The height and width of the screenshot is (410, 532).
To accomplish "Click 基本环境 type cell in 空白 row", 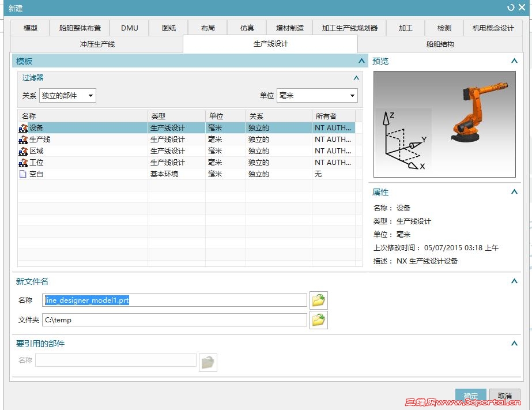I will [164, 174].
